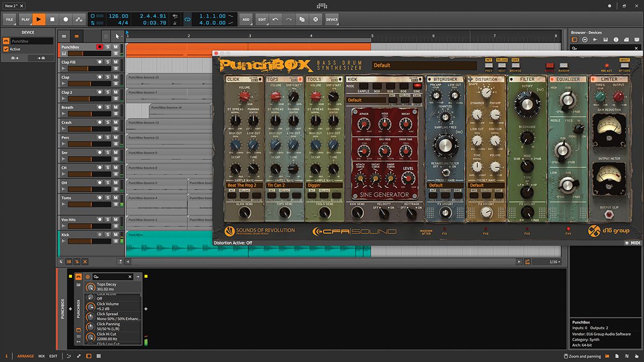Open Tools sample name field Diggin'

pos(324,185)
